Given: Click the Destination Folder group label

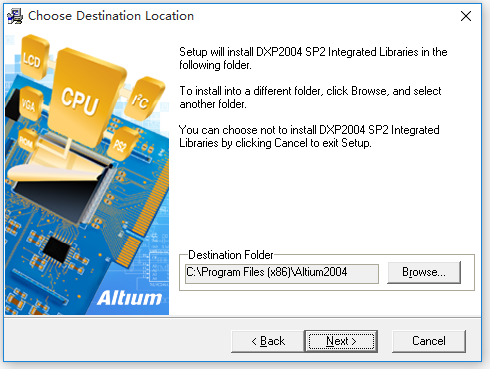Looking at the screenshot, I should tap(231, 255).
